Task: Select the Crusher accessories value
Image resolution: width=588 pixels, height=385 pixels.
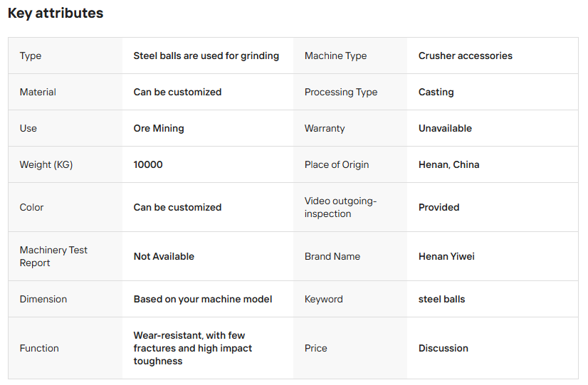Action: point(466,56)
